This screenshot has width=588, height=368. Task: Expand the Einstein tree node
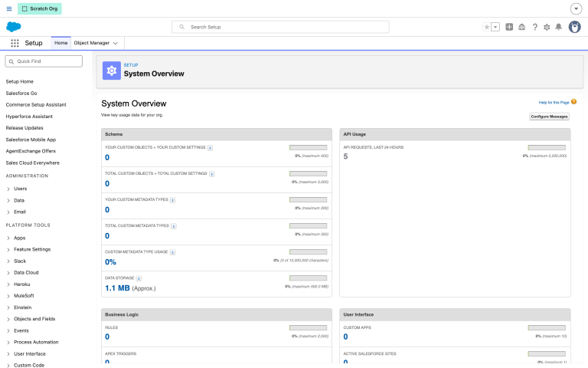(8, 307)
